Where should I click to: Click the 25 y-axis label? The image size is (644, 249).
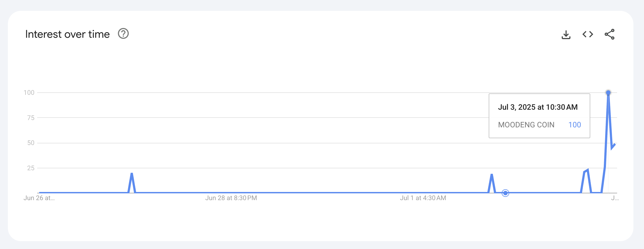pyautogui.click(x=31, y=168)
